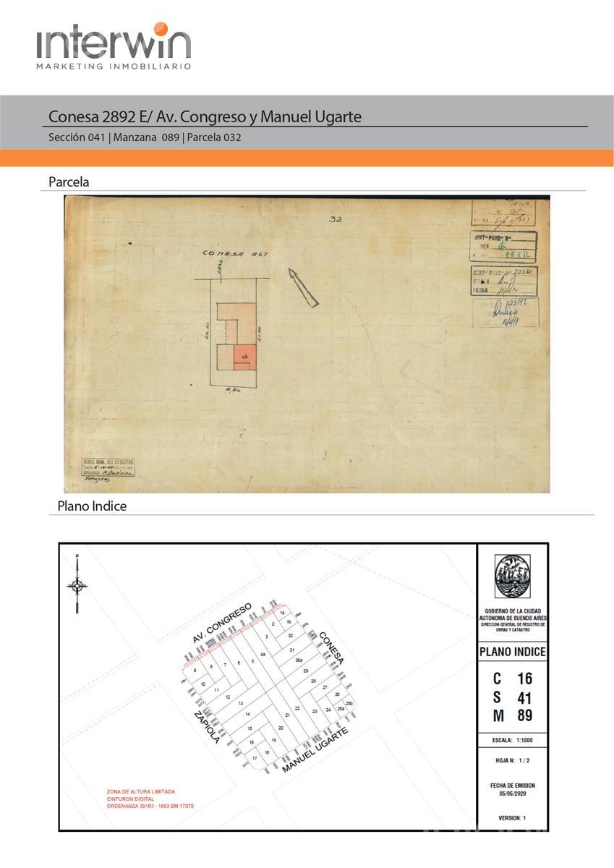The height and width of the screenshot is (868, 614).
Task: Click the Buenos Aires city crest emblem
Action: 512,576
